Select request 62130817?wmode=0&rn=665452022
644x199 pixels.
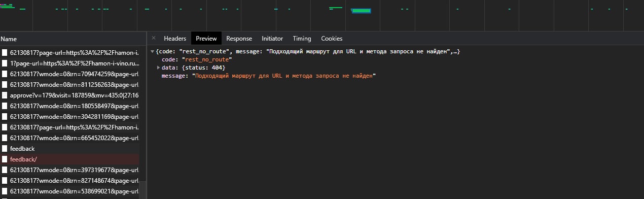(69, 138)
